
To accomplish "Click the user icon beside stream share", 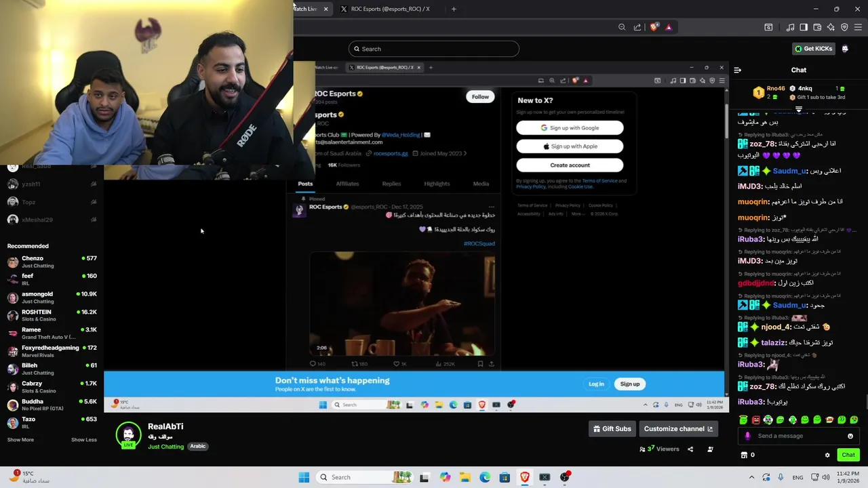I will click(x=710, y=449).
